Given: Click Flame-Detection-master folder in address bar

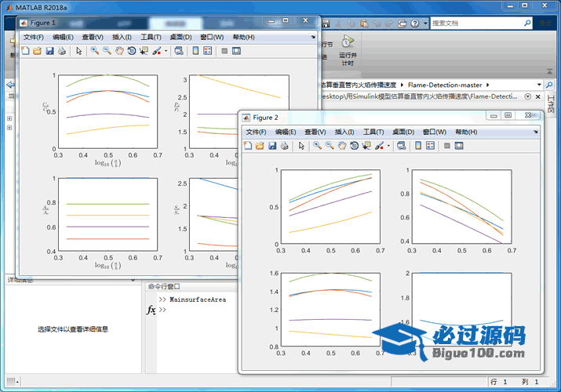Looking at the screenshot, I should tap(445, 85).
